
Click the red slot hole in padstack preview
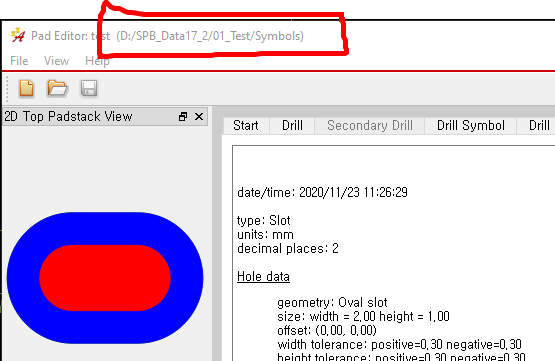click(105, 278)
